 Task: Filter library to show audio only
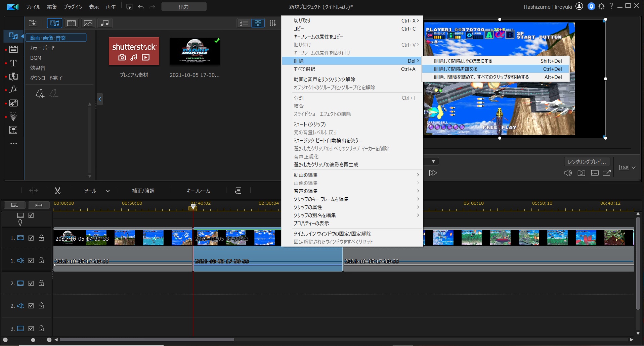coord(105,23)
